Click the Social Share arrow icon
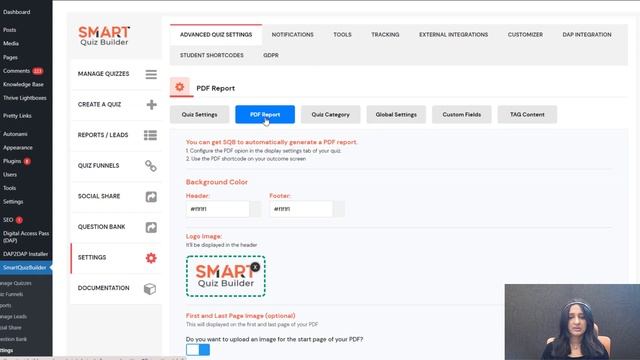Screen dimensions: 640x360 tap(151, 197)
